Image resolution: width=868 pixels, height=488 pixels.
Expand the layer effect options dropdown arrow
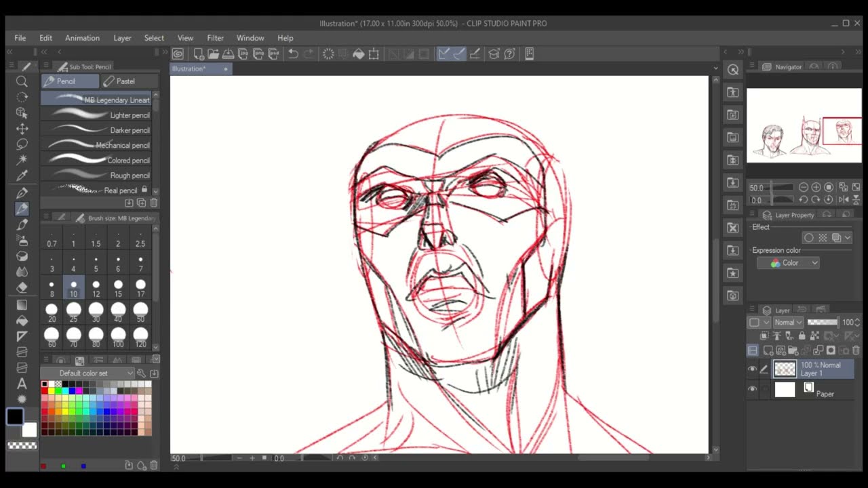(x=848, y=238)
